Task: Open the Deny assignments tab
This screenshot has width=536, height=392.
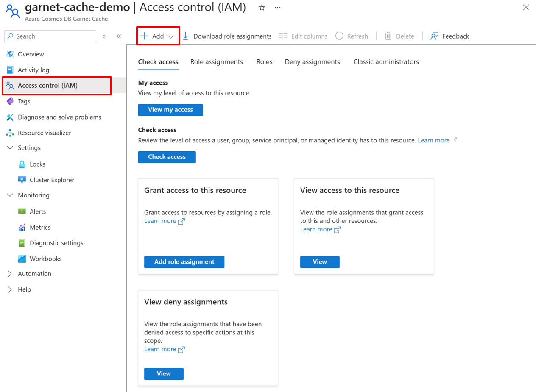Action: click(x=312, y=61)
